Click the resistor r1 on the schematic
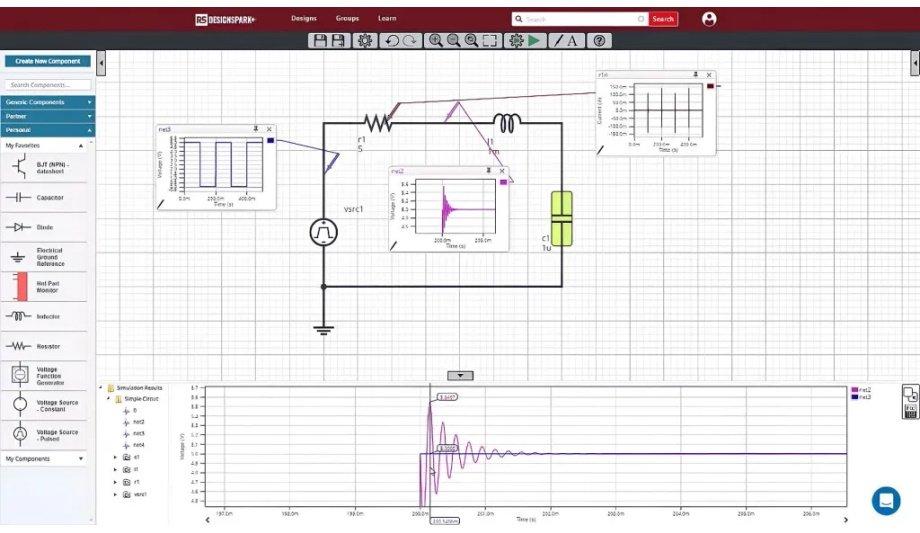The height and width of the screenshot is (533, 920). 378,123
